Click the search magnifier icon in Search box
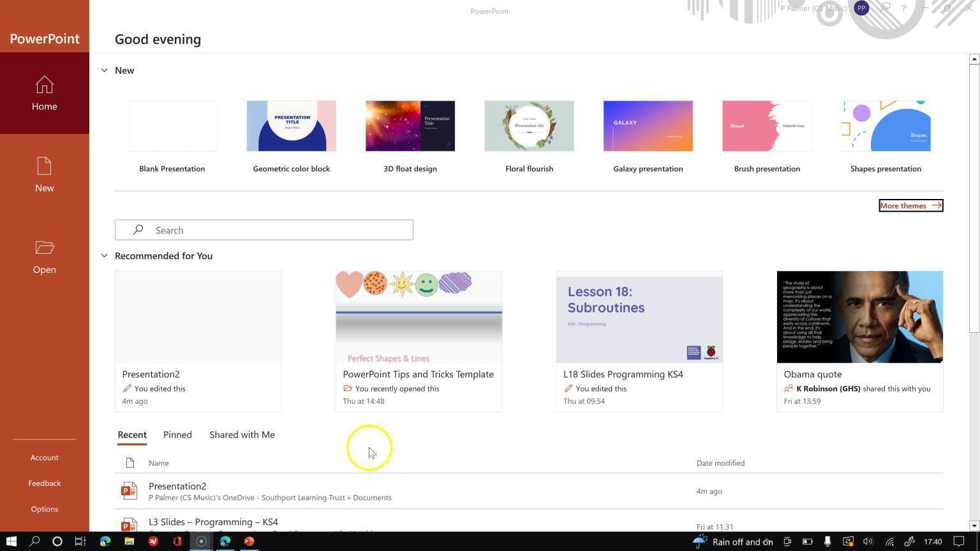980x551 pixels. point(138,230)
